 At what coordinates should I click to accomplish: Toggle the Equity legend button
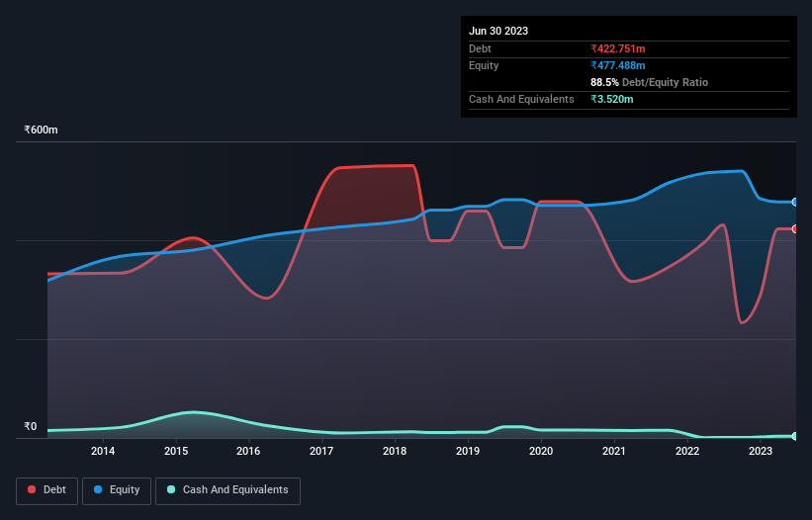point(117,490)
